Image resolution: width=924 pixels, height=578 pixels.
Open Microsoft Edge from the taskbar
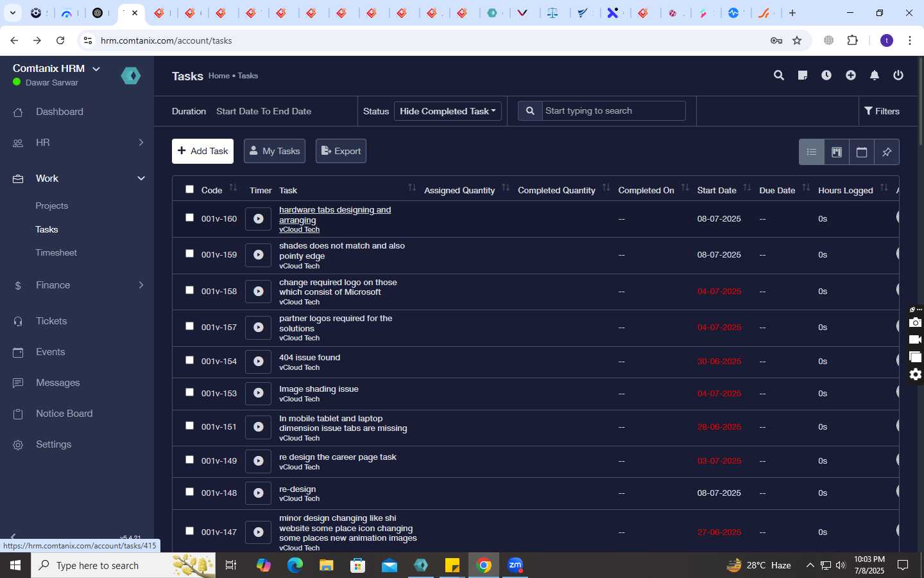tap(295, 565)
